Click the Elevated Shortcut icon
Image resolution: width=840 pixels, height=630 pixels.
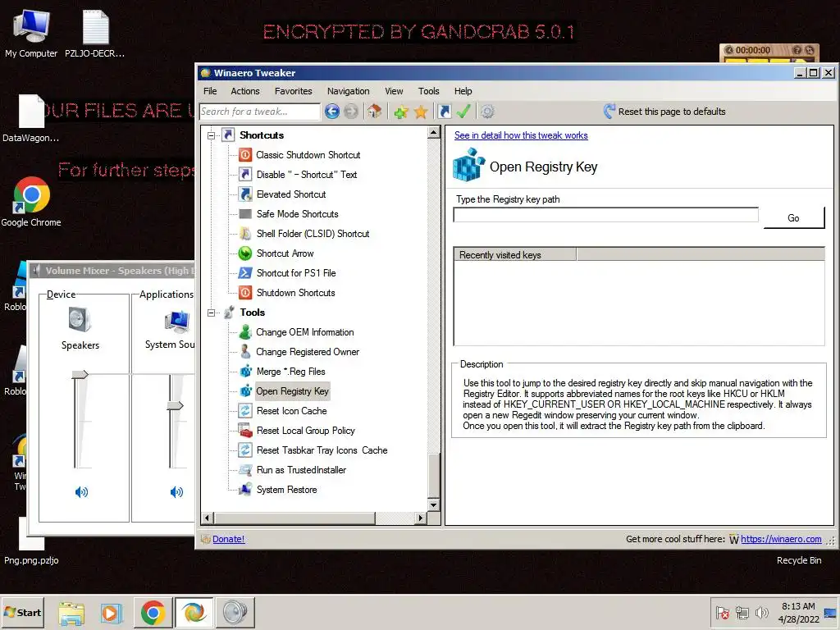[x=244, y=194]
